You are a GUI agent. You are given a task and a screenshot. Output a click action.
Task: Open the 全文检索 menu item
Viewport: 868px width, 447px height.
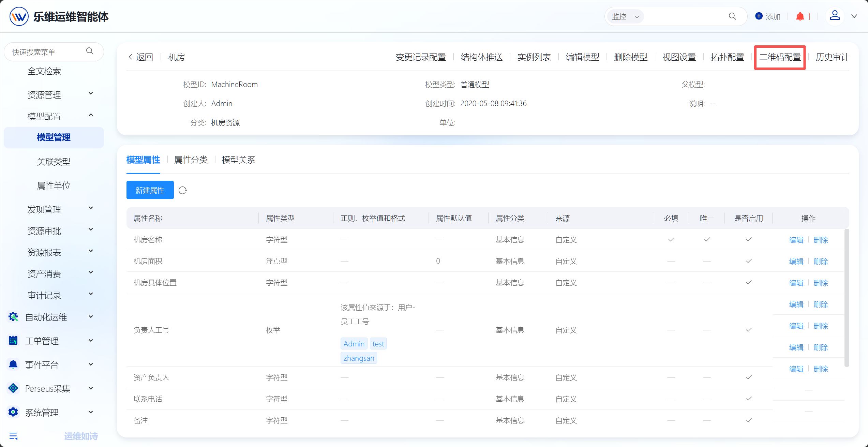[44, 71]
